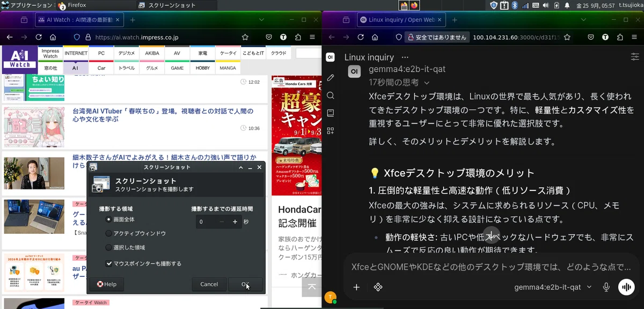Click the AI Watch site search box
This screenshot has height=309, width=644.
point(308,53)
